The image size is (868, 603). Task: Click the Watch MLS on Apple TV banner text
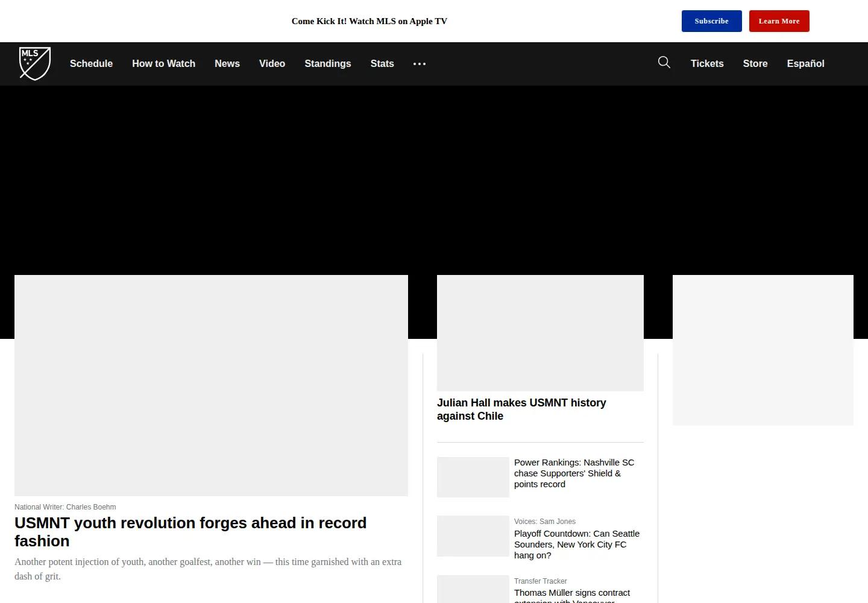tap(370, 21)
